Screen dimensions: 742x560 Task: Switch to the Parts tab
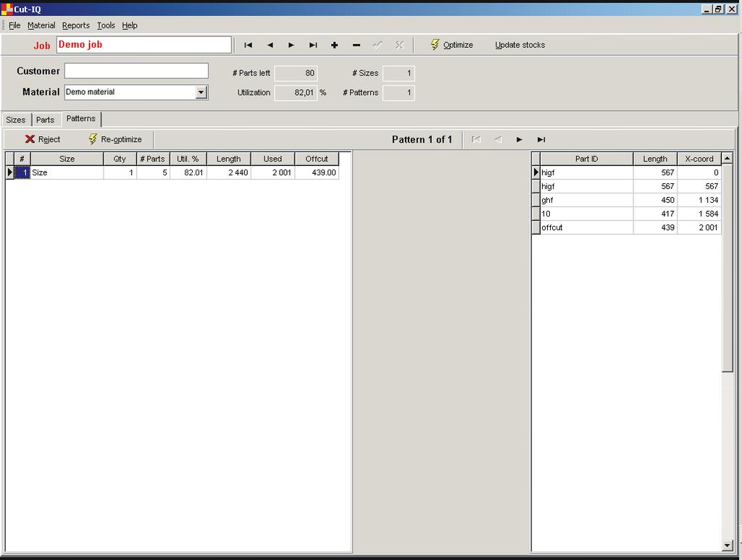(x=46, y=120)
